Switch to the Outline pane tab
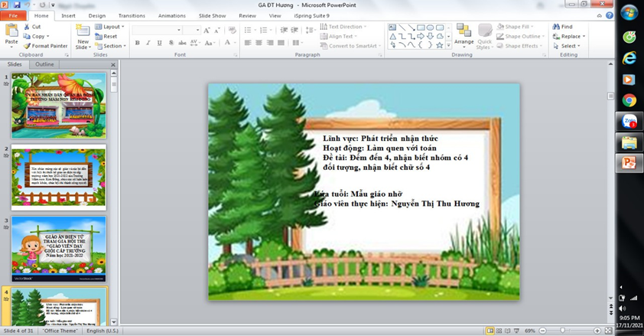 (44, 64)
